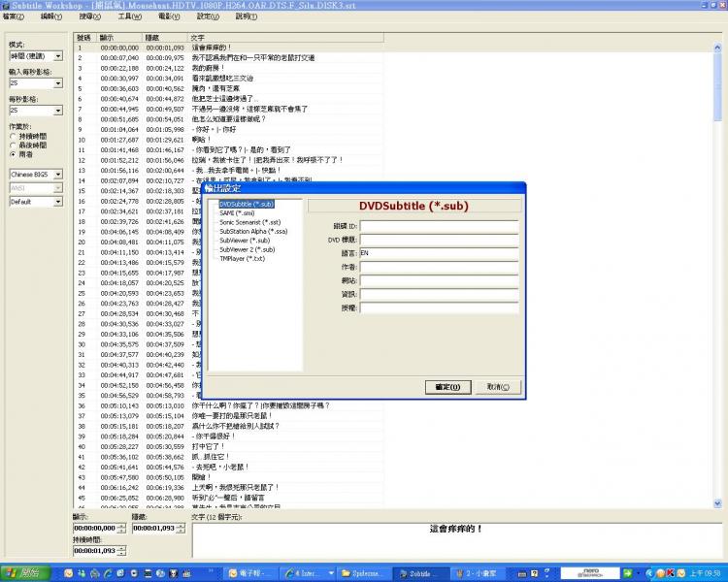
Task: Open the Default dropdown in left panel
Action: tap(58, 202)
